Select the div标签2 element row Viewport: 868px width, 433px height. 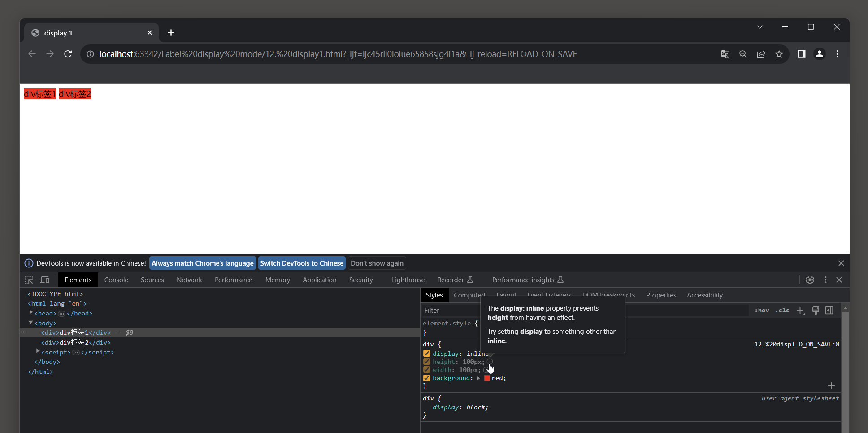click(220, 342)
